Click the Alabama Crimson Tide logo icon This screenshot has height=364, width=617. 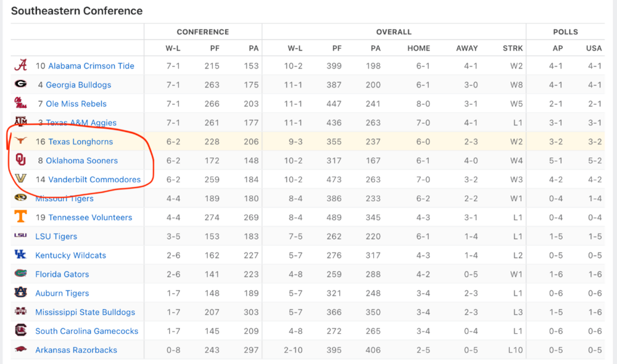tap(21, 65)
